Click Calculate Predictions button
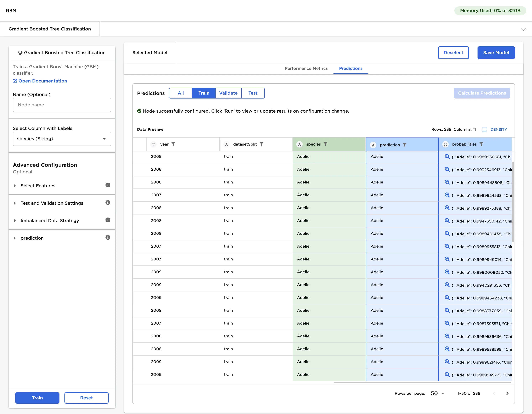 (x=482, y=93)
